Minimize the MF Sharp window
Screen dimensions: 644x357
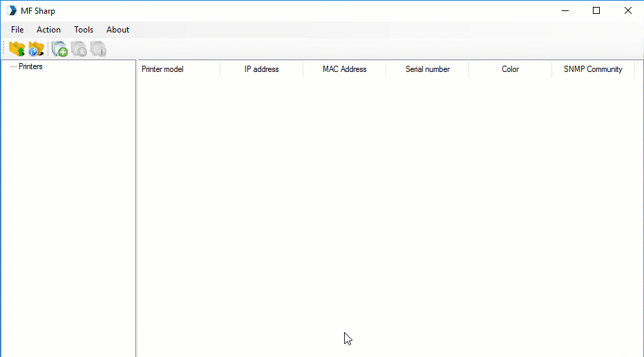[x=565, y=10]
